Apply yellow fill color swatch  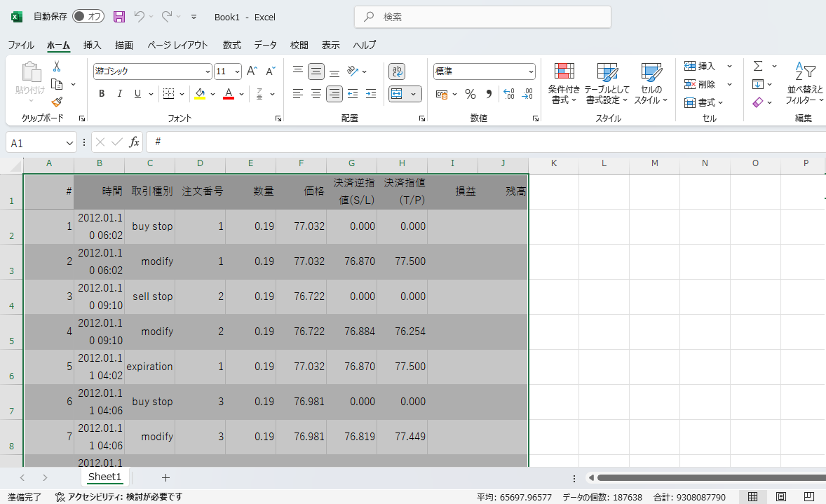200,94
